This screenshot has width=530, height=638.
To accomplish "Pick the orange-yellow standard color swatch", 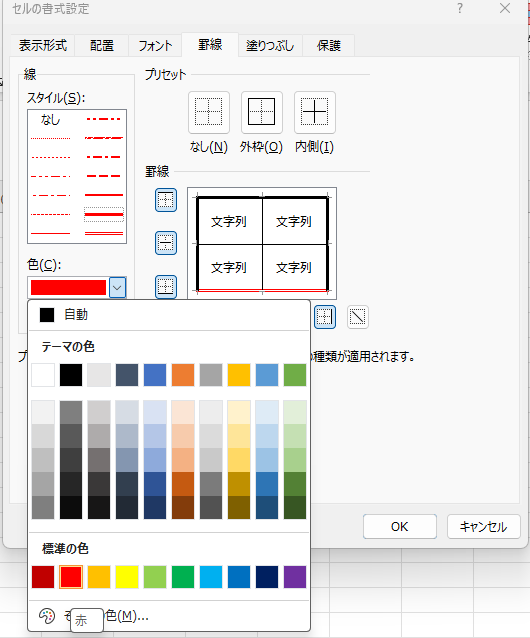I will (x=99, y=577).
